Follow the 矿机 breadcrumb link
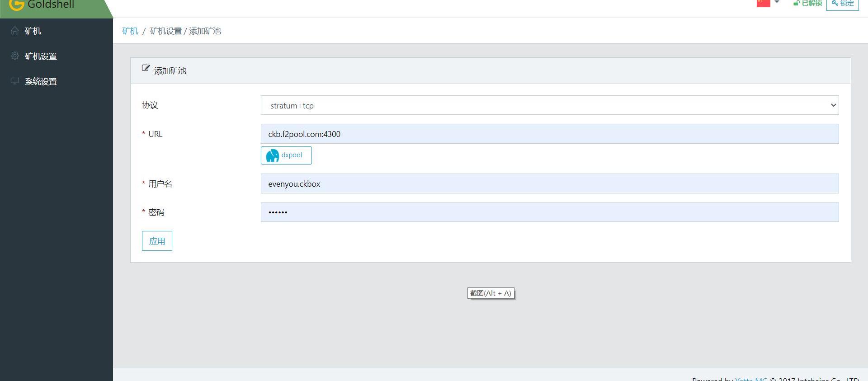Viewport: 868px width, 381px height. point(130,31)
